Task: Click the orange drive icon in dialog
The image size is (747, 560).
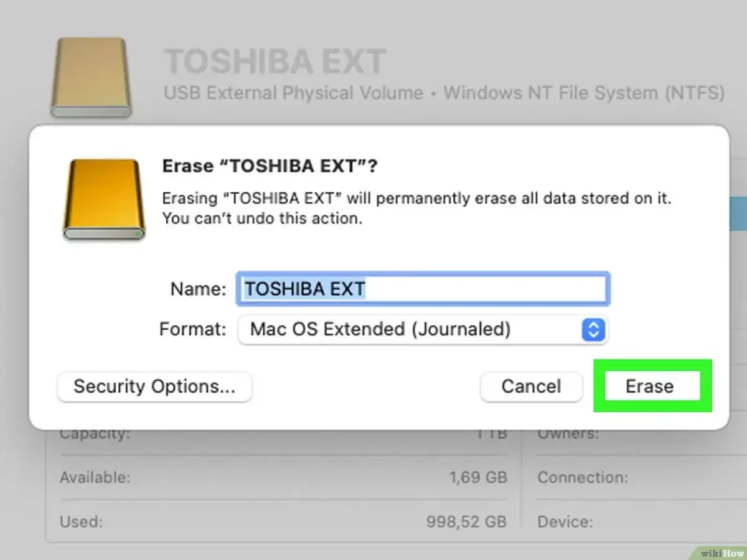Action: pyautogui.click(x=103, y=199)
